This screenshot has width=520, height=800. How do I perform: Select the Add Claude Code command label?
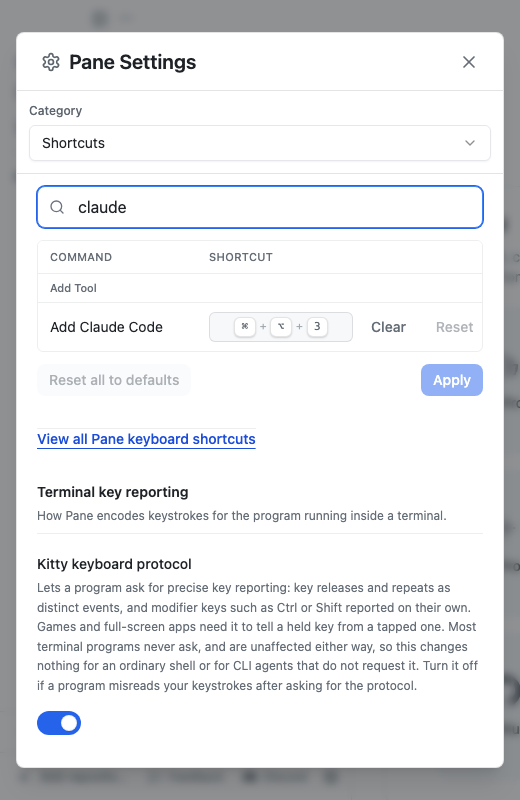coord(106,327)
